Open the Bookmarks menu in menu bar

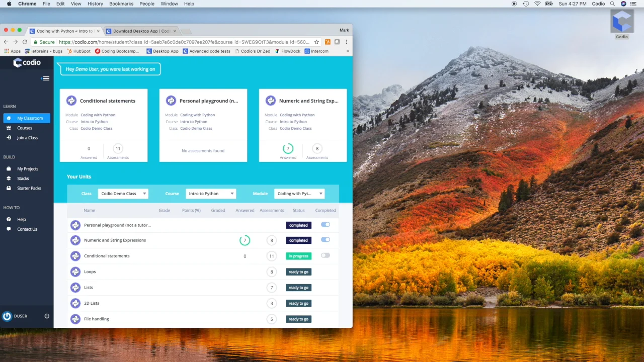tap(121, 4)
